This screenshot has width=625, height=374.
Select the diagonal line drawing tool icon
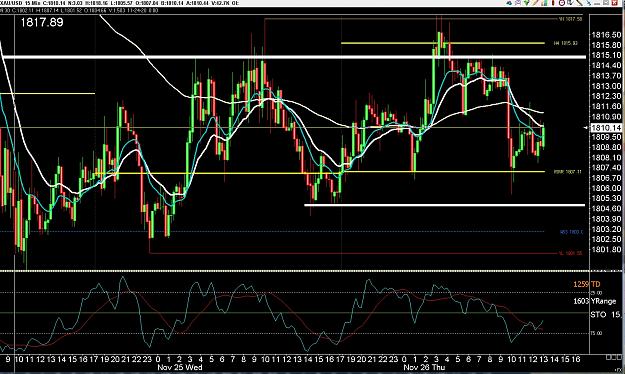coord(579,3)
